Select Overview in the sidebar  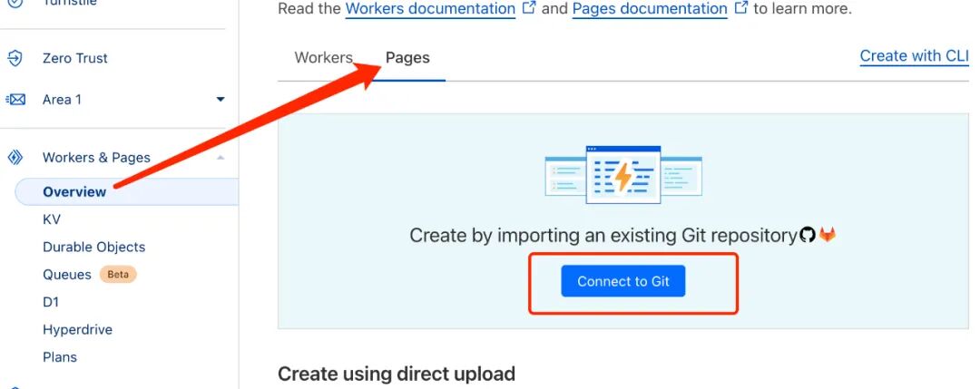(x=74, y=191)
